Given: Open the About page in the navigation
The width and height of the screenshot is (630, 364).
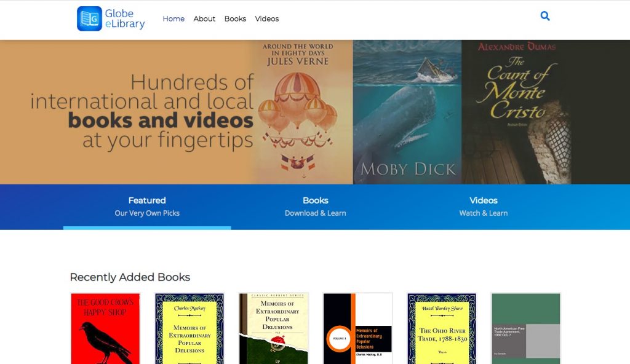Looking at the screenshot, I should pyautogui.click(x=204, y=19).
